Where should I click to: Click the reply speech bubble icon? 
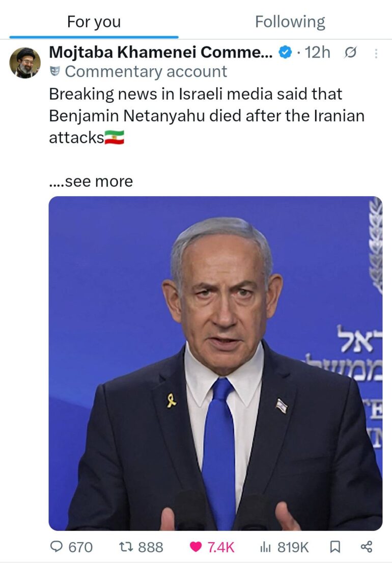click(x=56, y=547)
